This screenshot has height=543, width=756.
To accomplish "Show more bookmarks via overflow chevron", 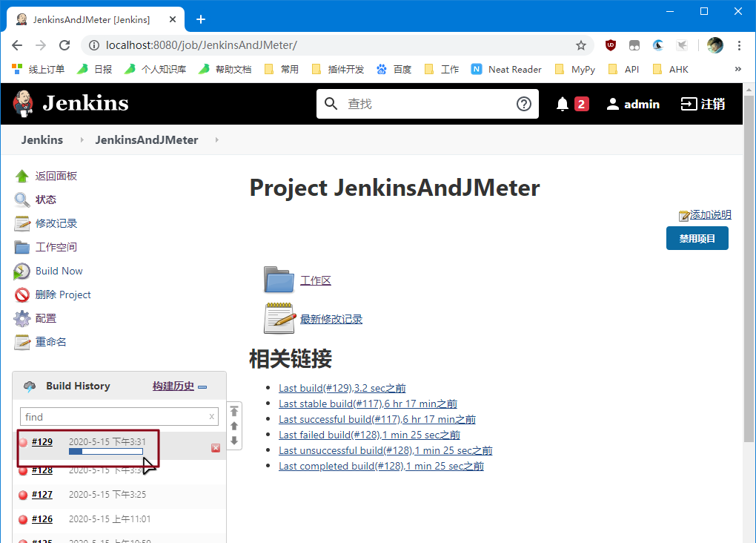I will (737, 69).
